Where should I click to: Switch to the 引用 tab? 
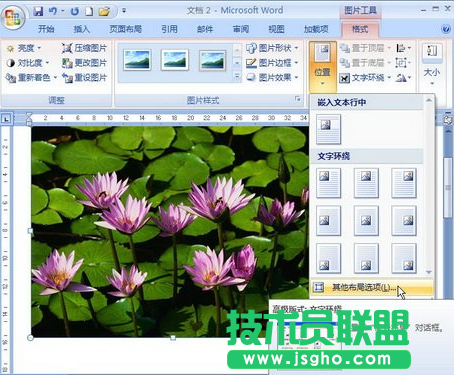(169, 29)
